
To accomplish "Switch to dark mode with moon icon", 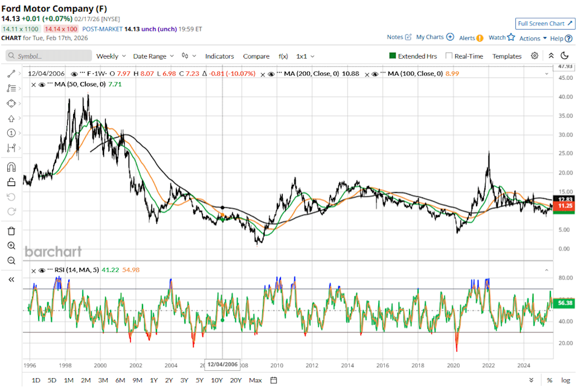I will [565, 56].
